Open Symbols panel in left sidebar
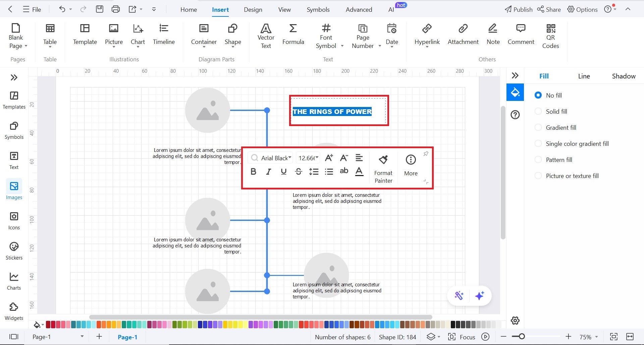 (x=14, y=130)
